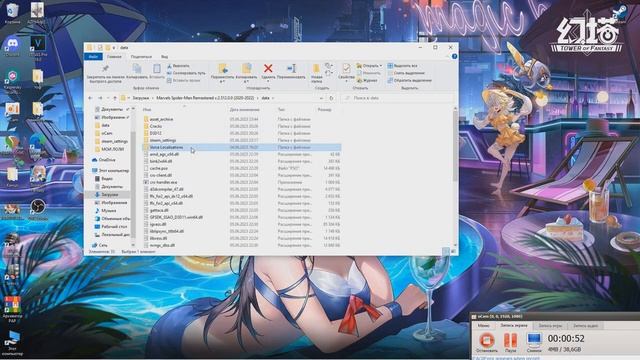Select the GFSDK_SSAO_D3D11.win64.dll file
The image size is (640, 360).
pos(176,217)
